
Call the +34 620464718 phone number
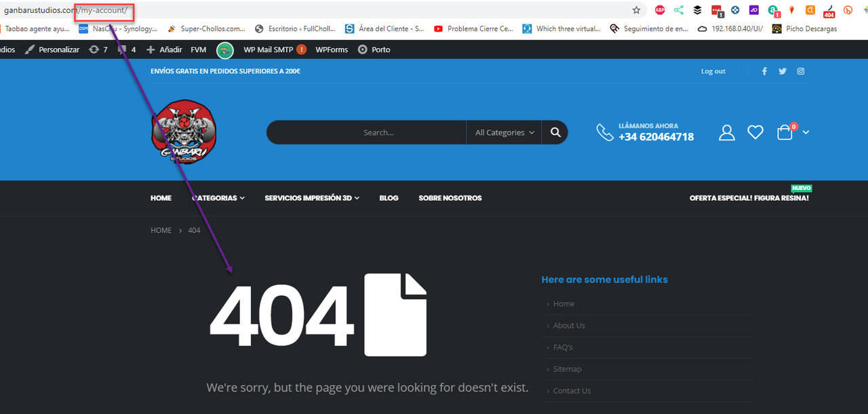656,136
